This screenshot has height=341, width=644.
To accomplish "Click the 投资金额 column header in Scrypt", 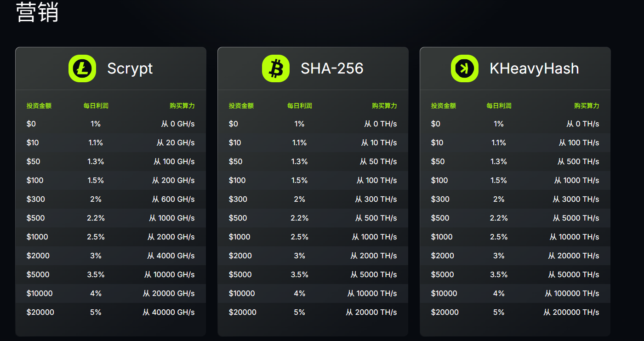I will coord(39,106).
